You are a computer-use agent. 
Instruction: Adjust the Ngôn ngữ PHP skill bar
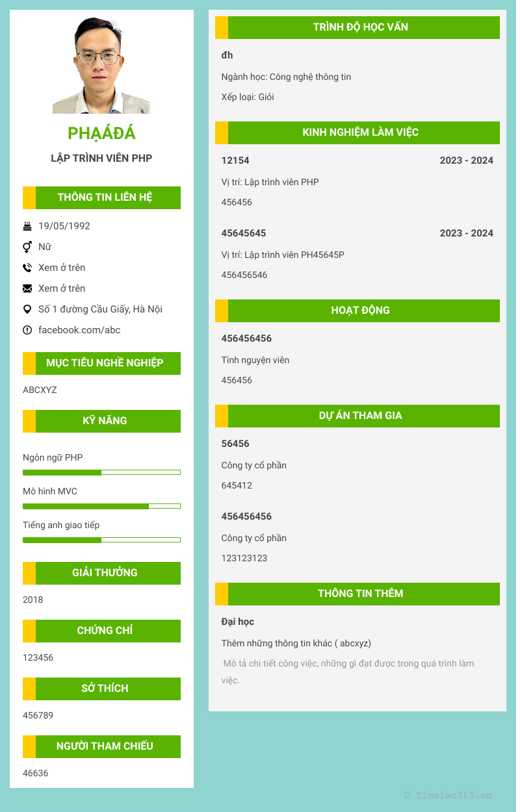click(101, 472)
